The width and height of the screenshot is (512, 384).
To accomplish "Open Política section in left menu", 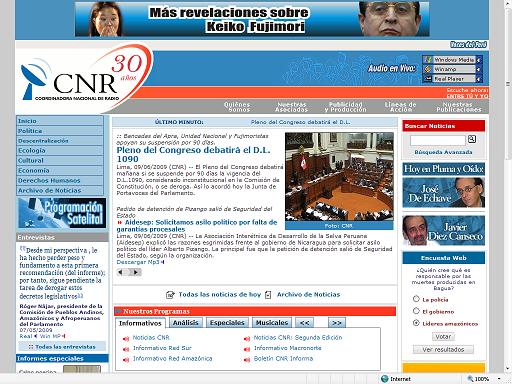I will click(x=60, y=131).
